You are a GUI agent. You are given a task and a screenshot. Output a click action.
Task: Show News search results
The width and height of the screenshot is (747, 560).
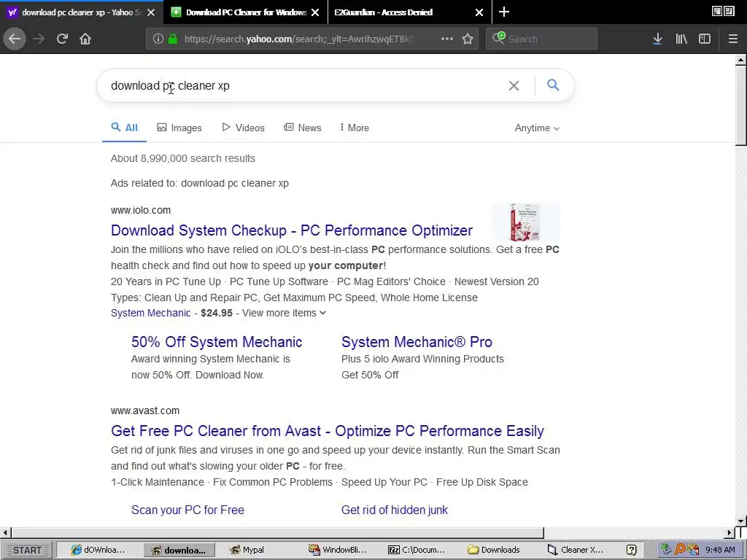click(303, 128)
